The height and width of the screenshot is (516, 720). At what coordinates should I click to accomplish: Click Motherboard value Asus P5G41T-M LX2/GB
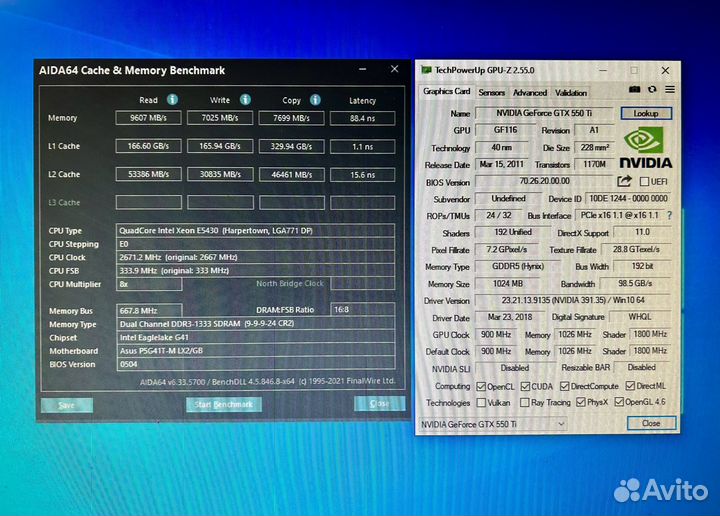[255, 351]
